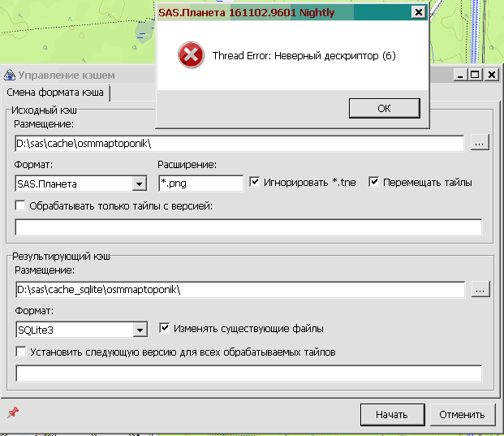
Task: Select the Смена формата кэша tab
Action: (55, 93)
